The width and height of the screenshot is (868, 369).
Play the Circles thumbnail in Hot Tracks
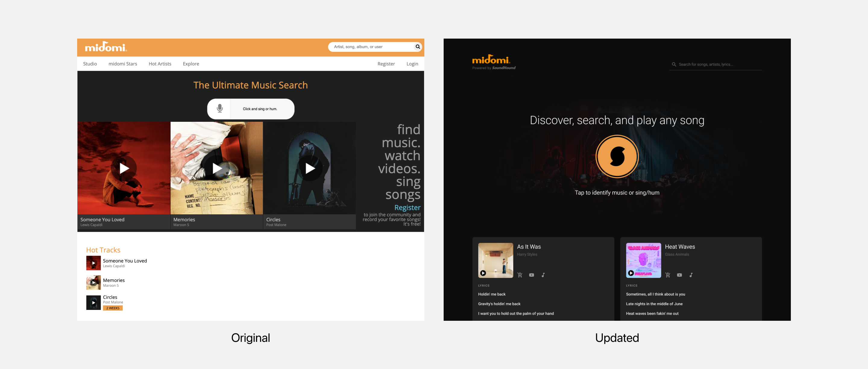(x=93, y=302)
